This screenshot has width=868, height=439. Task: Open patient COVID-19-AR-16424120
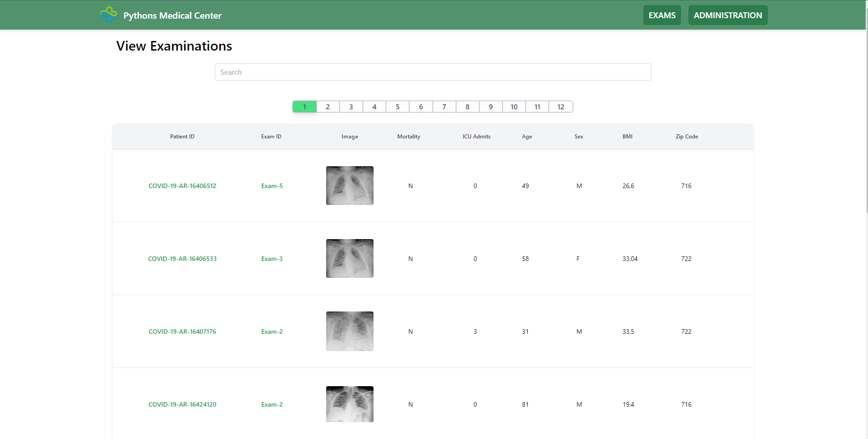coord(182,404)
